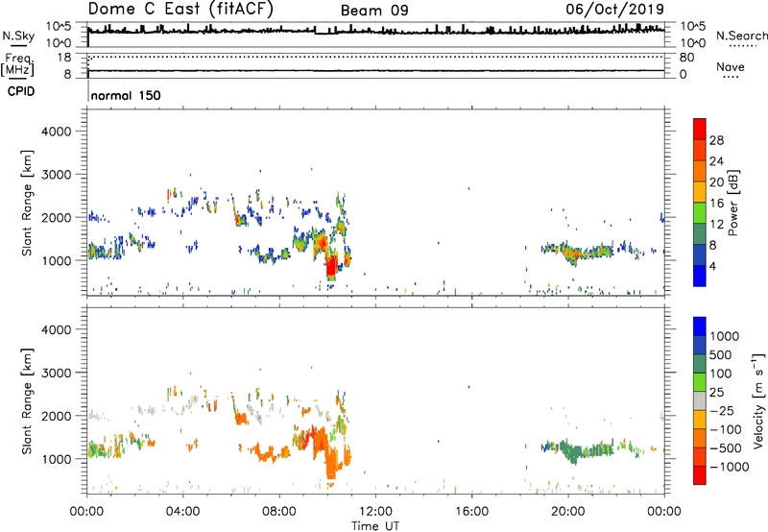Click the 'Beam 09' label
768x532 pixels.
[x=374, y=11]
